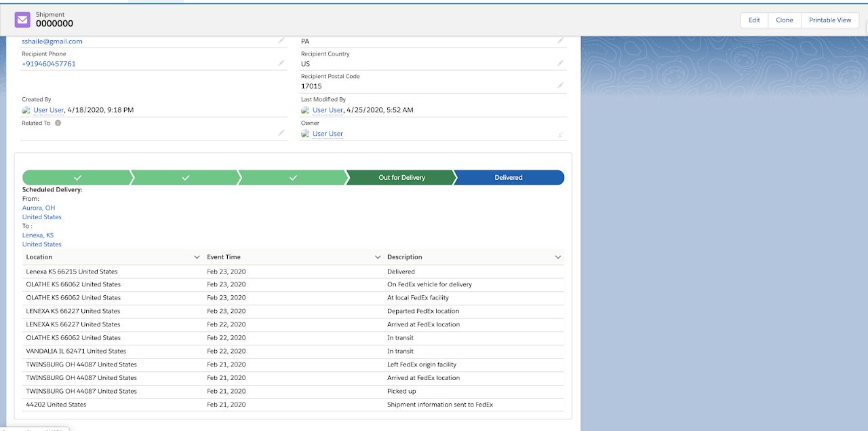Open the Aurora, OH origin link
Image resolution: width=868 pixels, height=431 pixels.
point(38,208)
